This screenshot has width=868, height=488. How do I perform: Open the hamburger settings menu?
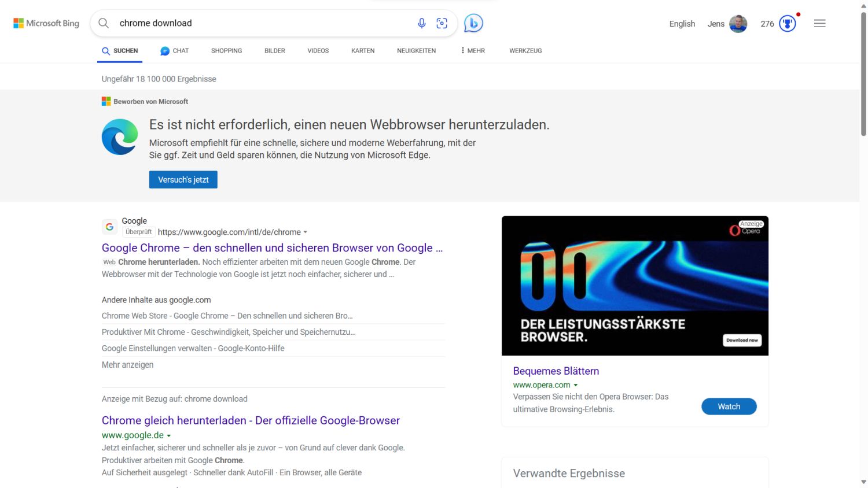tap(819, 24)
